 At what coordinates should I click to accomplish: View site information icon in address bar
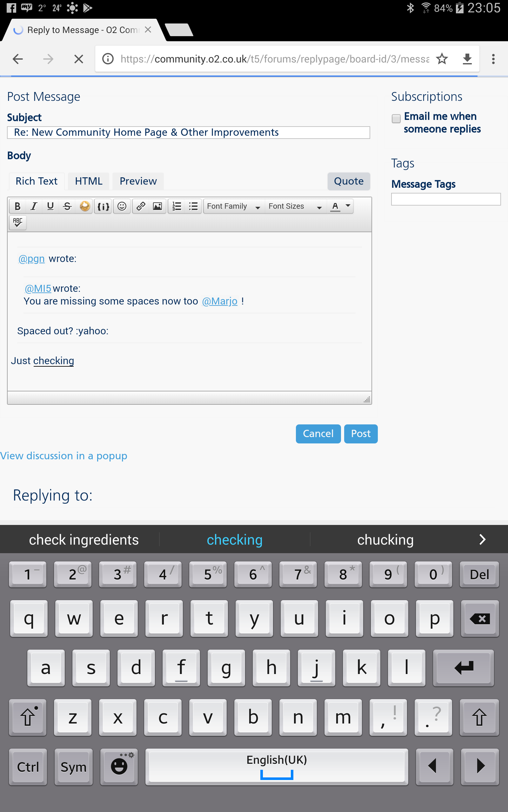pyautogui.click(x=108, y=59)
